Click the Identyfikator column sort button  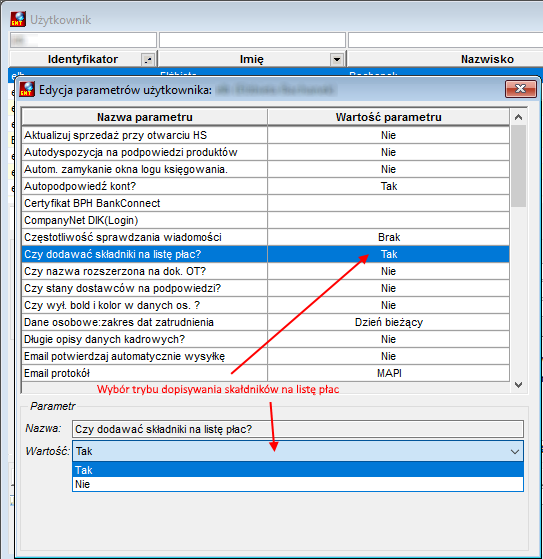pyautogui.click(x=148, y=59)
